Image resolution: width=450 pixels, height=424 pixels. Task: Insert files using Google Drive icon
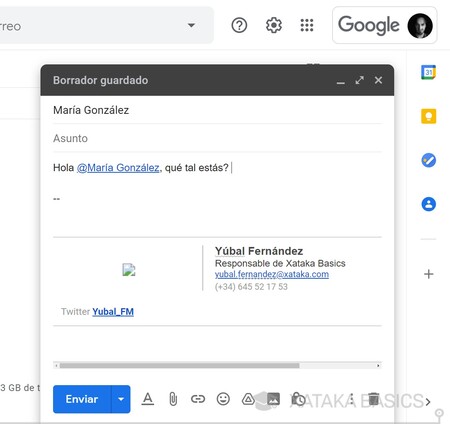[248, 399]
